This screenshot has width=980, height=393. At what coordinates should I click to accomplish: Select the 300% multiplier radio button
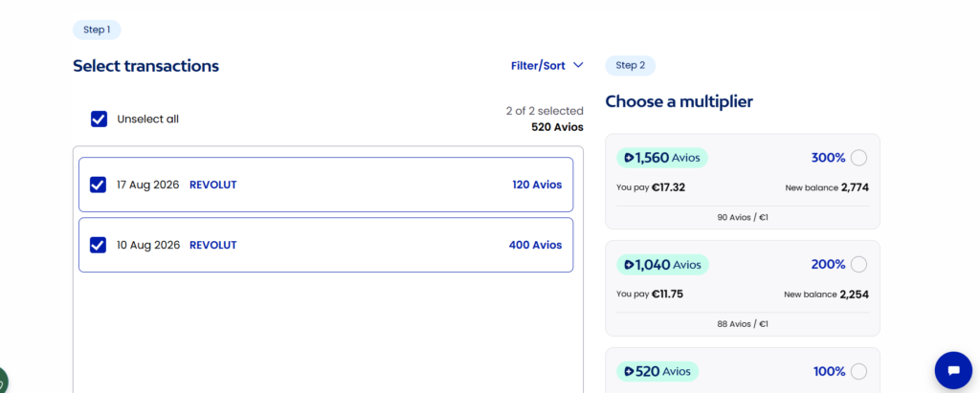point(858,158)
